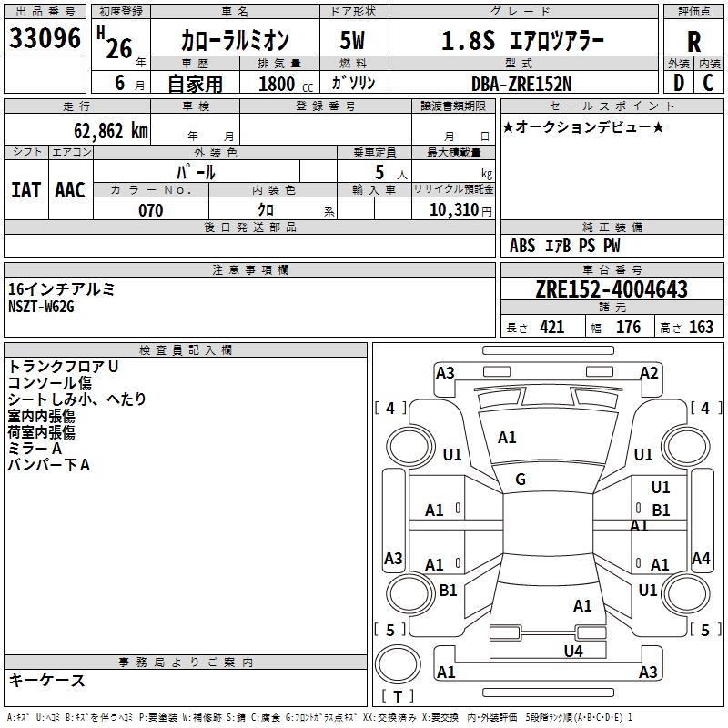Select the top-left A3 mark on the car diagram
Viewport: 728px width, 728px height.
(x=445, y=372)
